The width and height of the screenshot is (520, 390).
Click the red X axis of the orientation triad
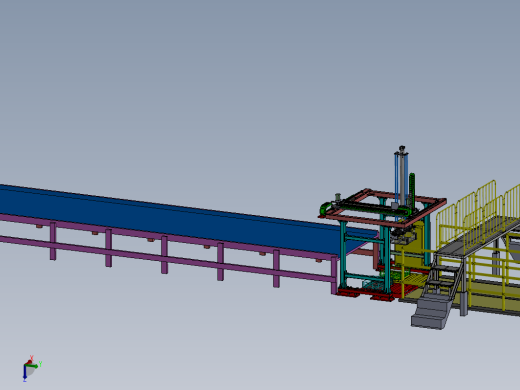29,361
